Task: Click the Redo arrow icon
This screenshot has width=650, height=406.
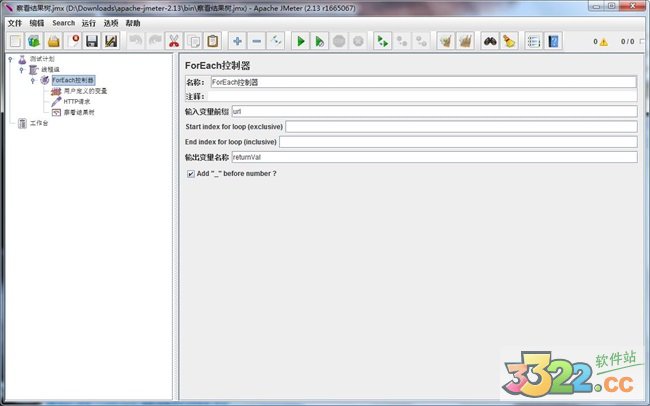Action: point(155,41)
